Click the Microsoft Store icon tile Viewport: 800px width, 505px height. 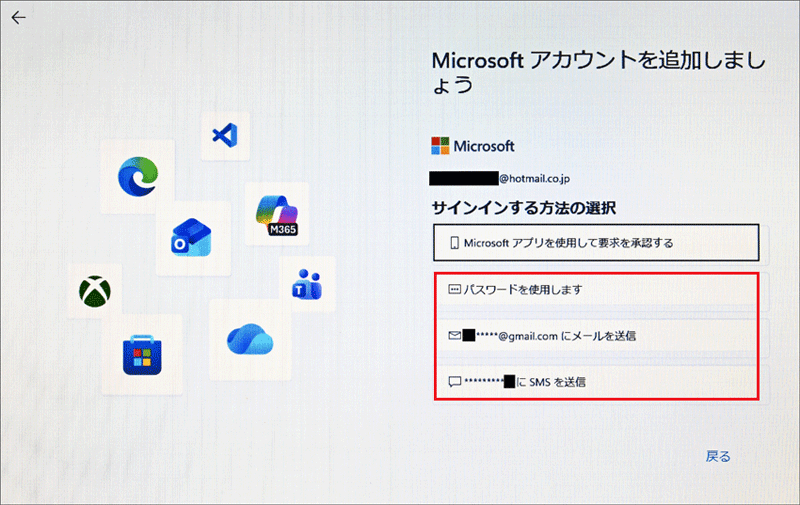[142, 355]
